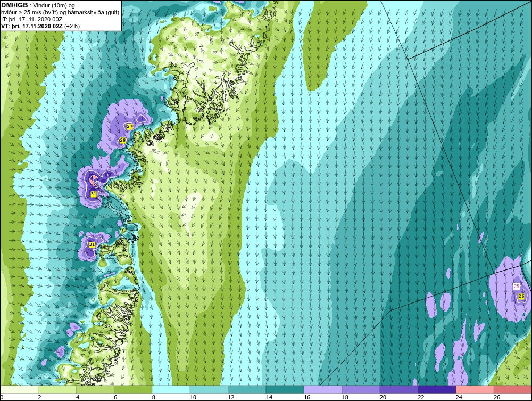Screen dimensions: 532x401
Task: Click the scale tick number 10
Action: 193,397
